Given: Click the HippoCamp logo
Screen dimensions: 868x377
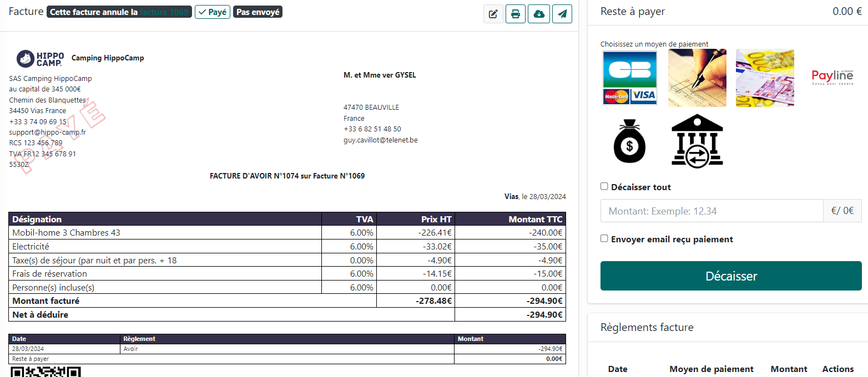Looking at the screenshot, I should [x=41, y=58].
